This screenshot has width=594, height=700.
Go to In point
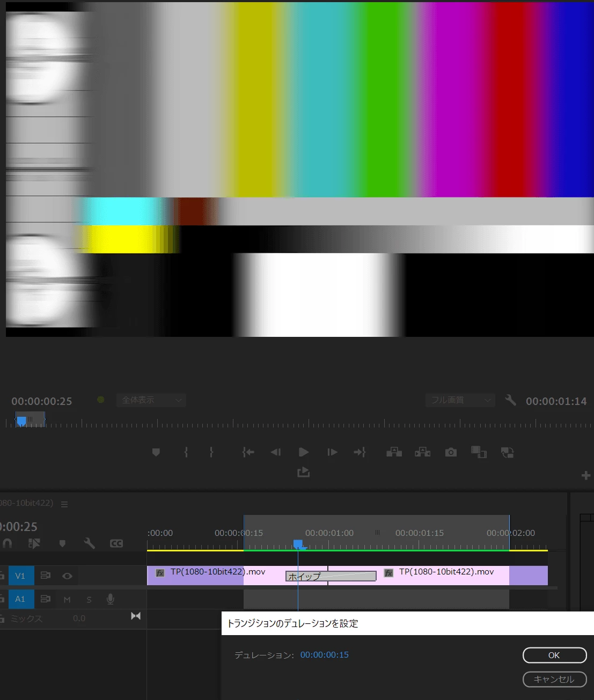248,452
